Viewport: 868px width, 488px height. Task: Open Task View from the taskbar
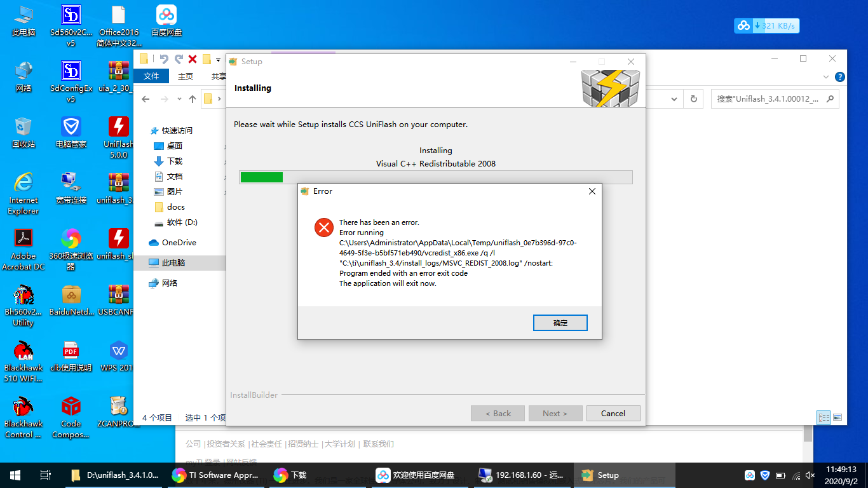(x=45, y=475)
